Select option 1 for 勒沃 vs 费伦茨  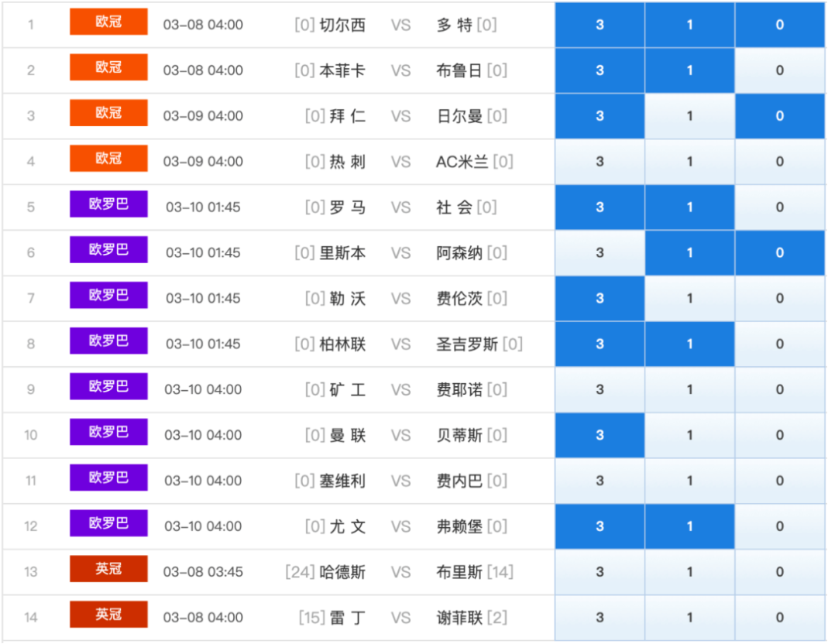pyautogui.click(x=689, y=298)
